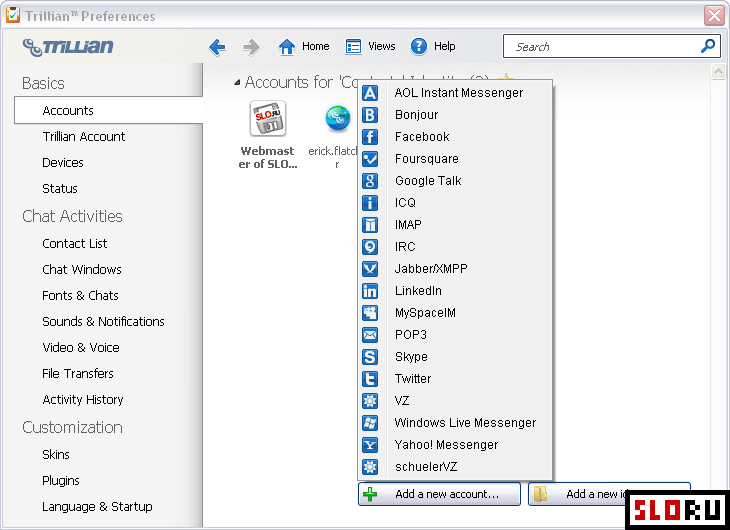Click the Twitter 't' icon
730x530 pixels.
click(x=370, y=379)
